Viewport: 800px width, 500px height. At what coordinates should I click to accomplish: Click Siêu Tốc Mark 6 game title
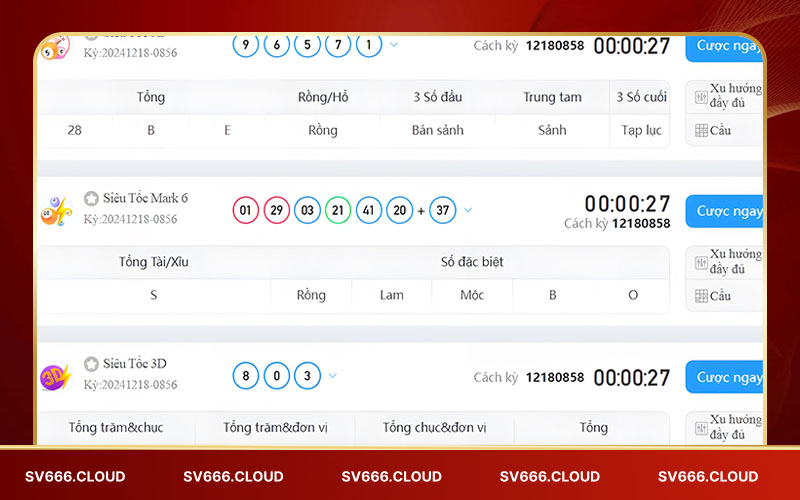coord(145,198)
